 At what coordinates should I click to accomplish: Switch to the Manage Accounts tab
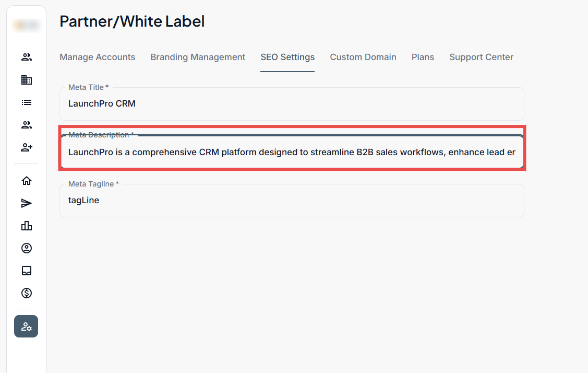[x=97, y=57]
